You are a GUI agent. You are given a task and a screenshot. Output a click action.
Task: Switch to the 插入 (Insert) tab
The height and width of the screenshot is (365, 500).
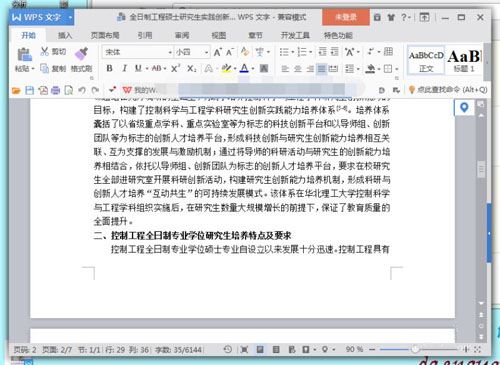[x=65, y=35]
